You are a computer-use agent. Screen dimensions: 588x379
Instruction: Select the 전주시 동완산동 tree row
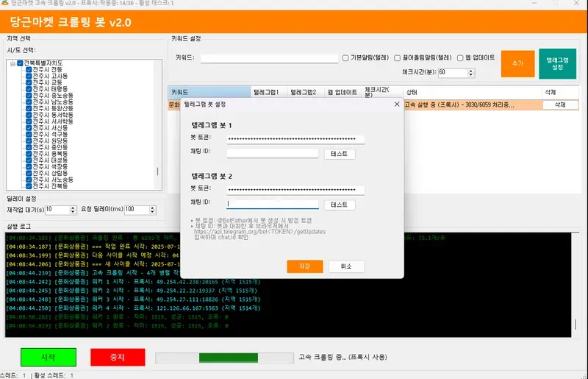point(53,109)
